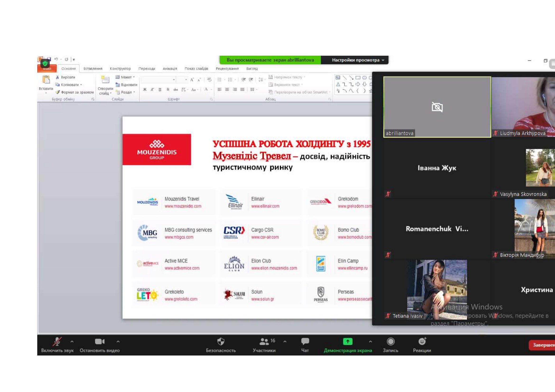This screenshot has width=555, height=392.
Task: Click the Zoom encryption shield icon
Action: [x=45, y=64]
